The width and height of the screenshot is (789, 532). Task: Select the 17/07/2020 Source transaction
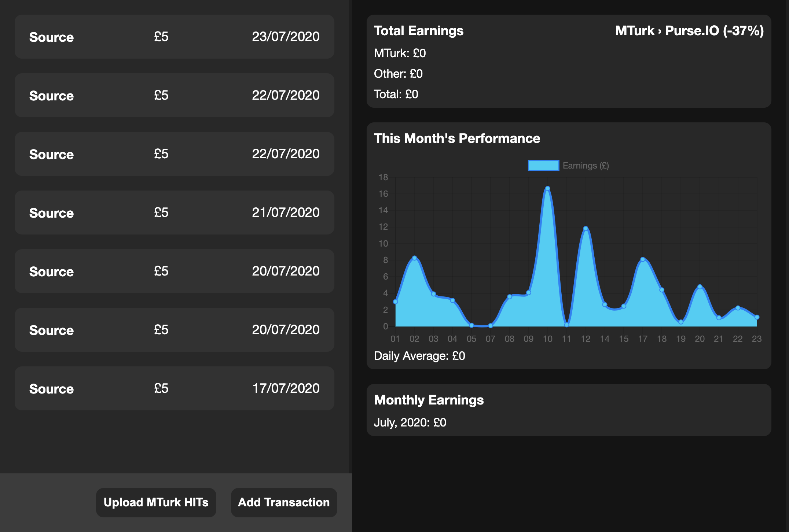click(174, 388)
